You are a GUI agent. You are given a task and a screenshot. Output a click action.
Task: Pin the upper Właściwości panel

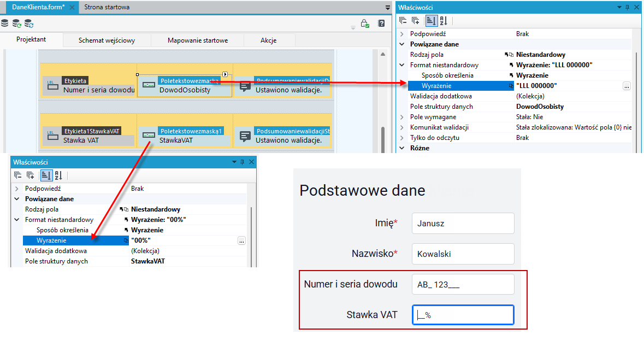[627, 8]
